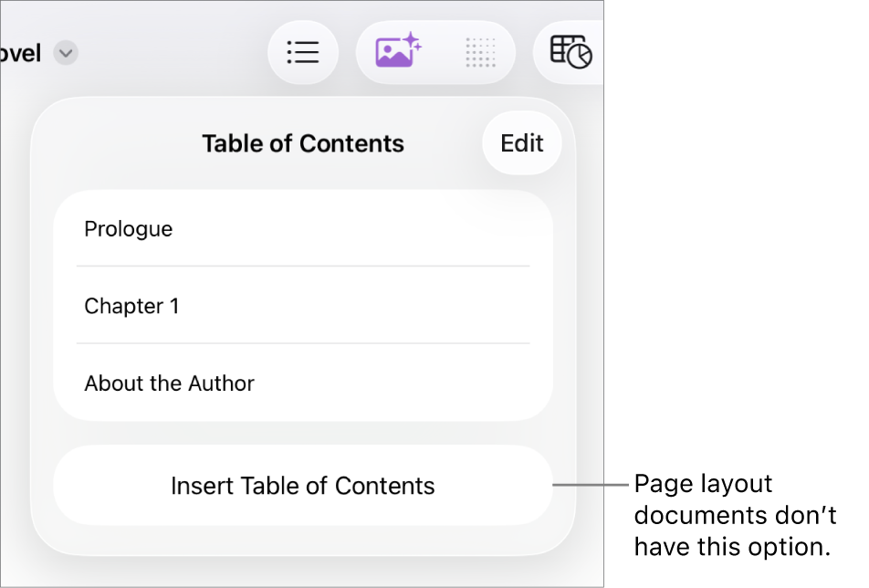Expand options next to the document name
869x588 pixels.
[x=65, y=53]
